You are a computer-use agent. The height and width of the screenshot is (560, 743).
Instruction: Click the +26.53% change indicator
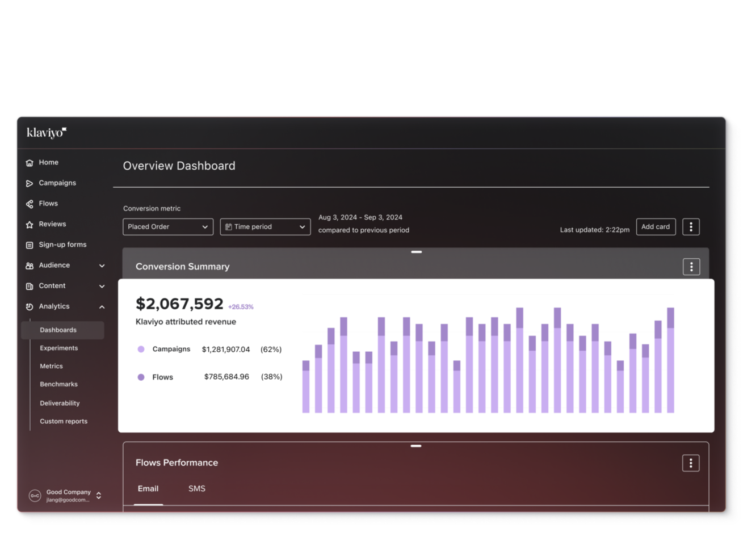(x=241, y=307)
